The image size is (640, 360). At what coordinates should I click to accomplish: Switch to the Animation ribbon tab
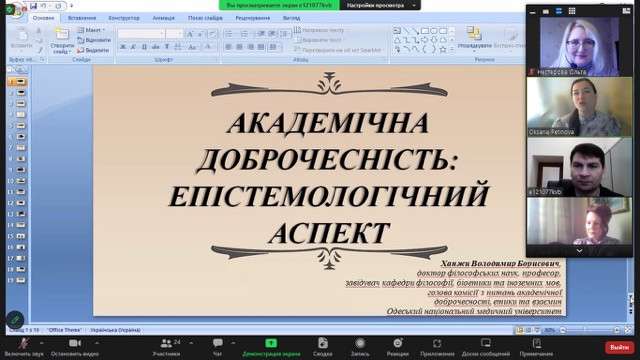tap(164, 18)
